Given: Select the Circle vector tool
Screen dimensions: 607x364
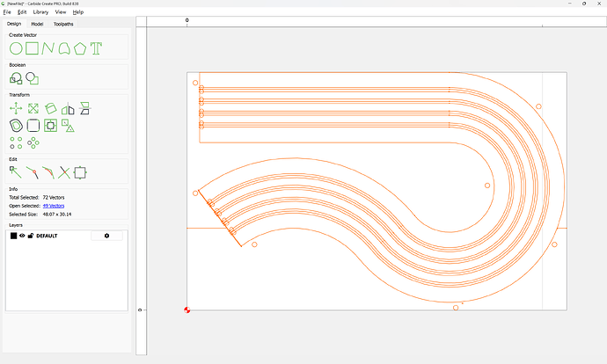Looking at the screenshot, I should (x=16, y=48).
